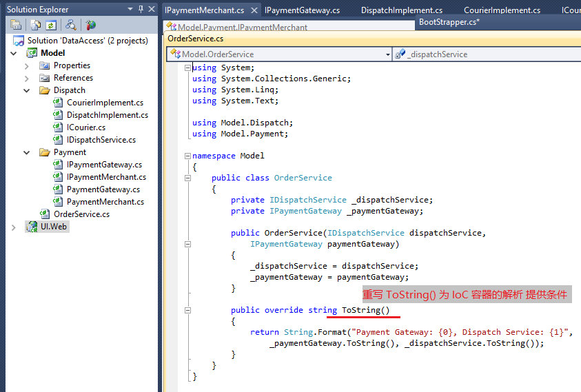The height and width of the screenshot is (392, 581).
Task: Click the ToString() method name
Action: pos(366,310)
